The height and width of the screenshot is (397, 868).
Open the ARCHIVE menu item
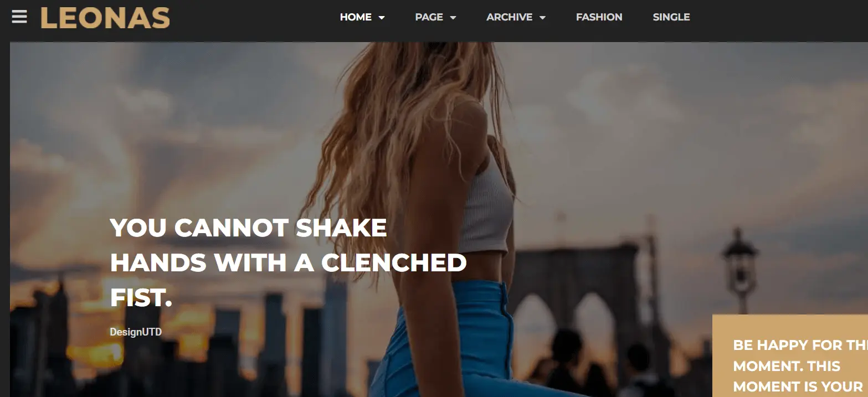(509, 17)
